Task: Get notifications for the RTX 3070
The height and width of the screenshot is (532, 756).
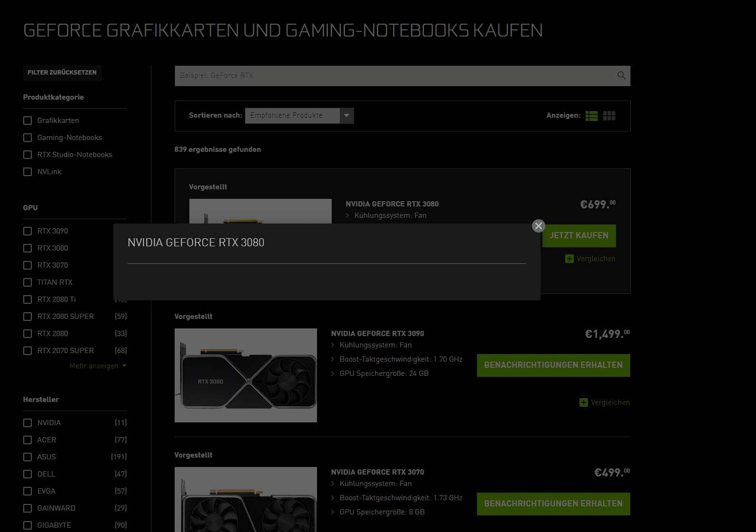Action: pos(553,504)
